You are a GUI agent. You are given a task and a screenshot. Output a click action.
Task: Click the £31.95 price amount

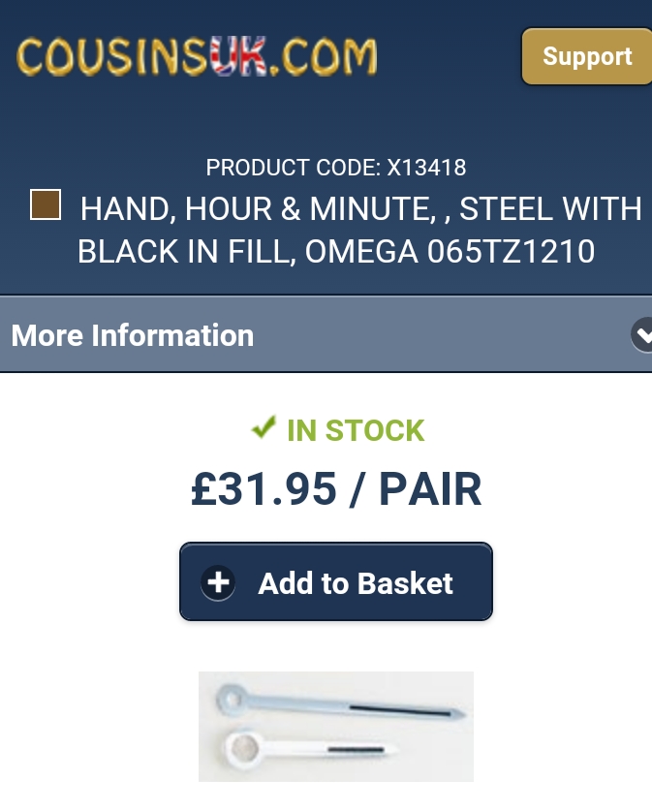(264, 489)
